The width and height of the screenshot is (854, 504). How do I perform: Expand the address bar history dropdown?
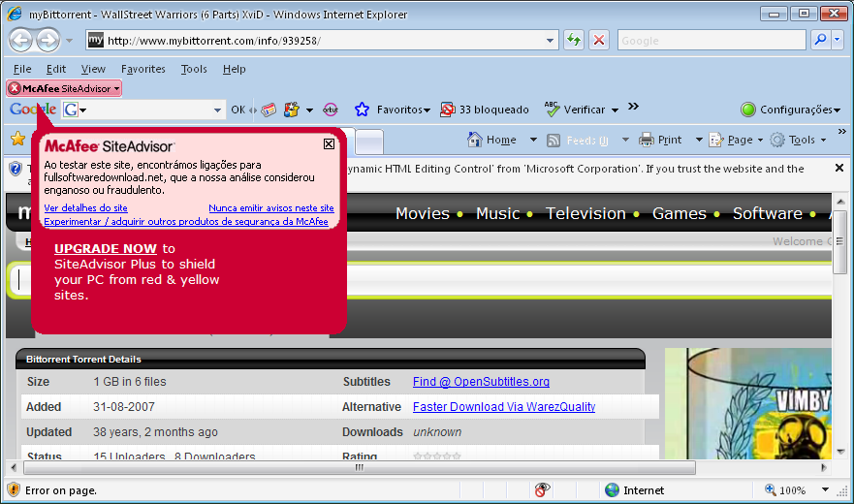coord(550,41)
